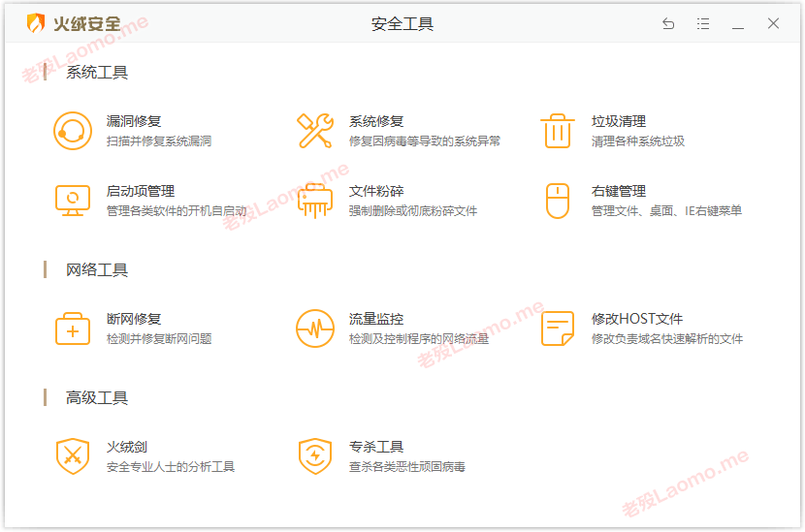Launch 垃圾清理 via its title
The height and width of the screenshot is (532, 805).
click(x=619, y=121)
